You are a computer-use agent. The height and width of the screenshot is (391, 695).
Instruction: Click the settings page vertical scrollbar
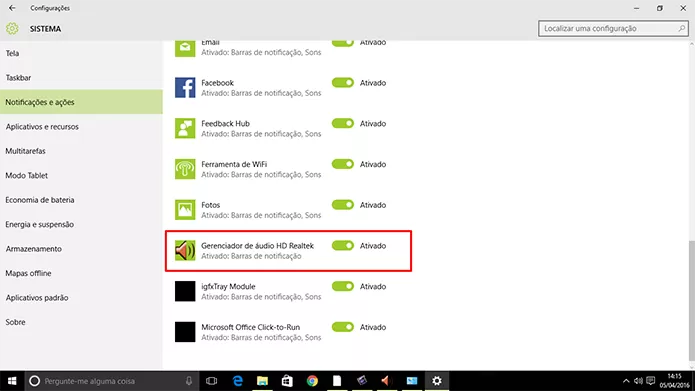692,301
